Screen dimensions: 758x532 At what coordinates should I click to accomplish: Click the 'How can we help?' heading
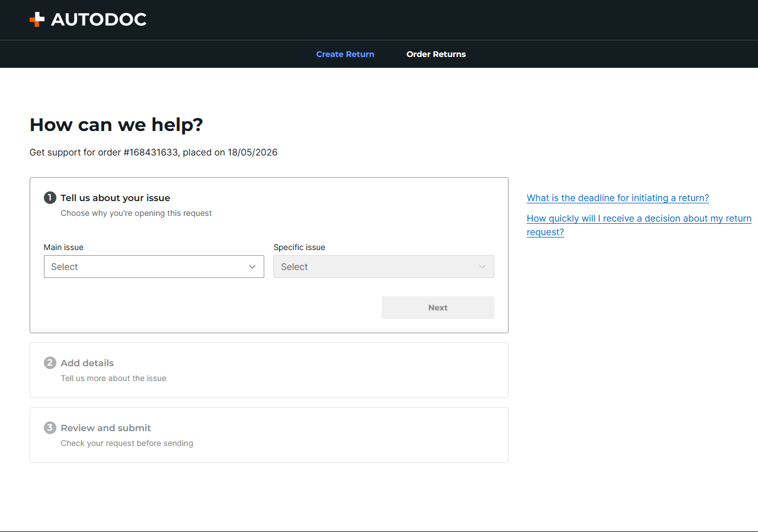(116, 125)
